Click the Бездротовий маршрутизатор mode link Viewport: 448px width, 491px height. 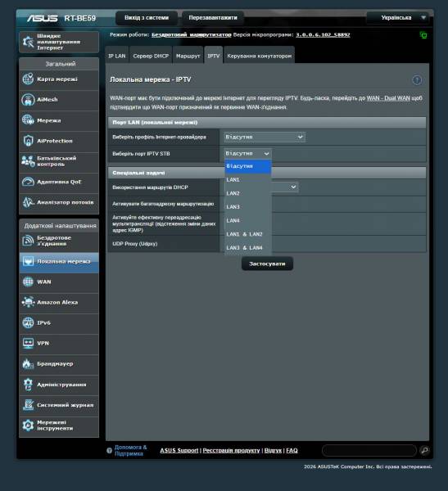[x=191, y=34]
